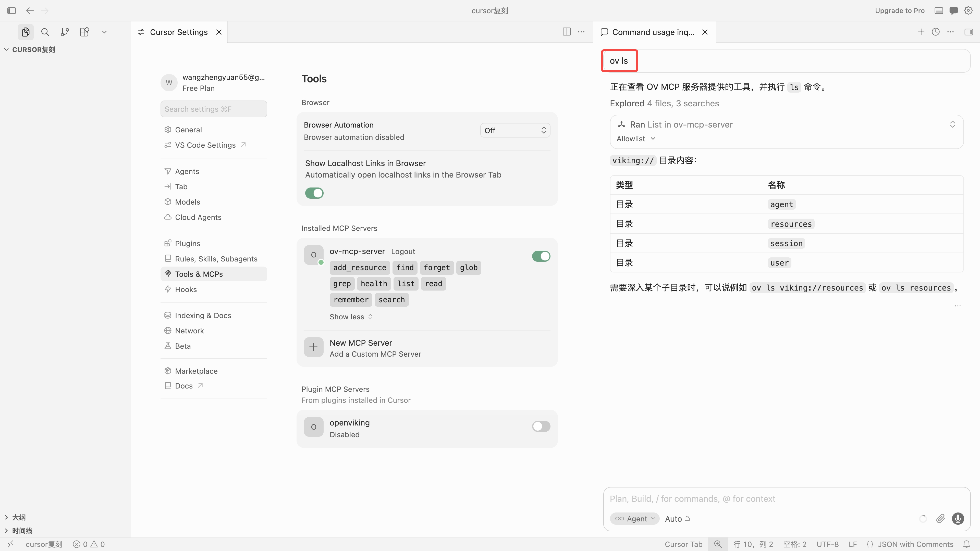The width and height of the screenshot is (980, 551).
Task: Click the health tool chip
Action: 374,283
